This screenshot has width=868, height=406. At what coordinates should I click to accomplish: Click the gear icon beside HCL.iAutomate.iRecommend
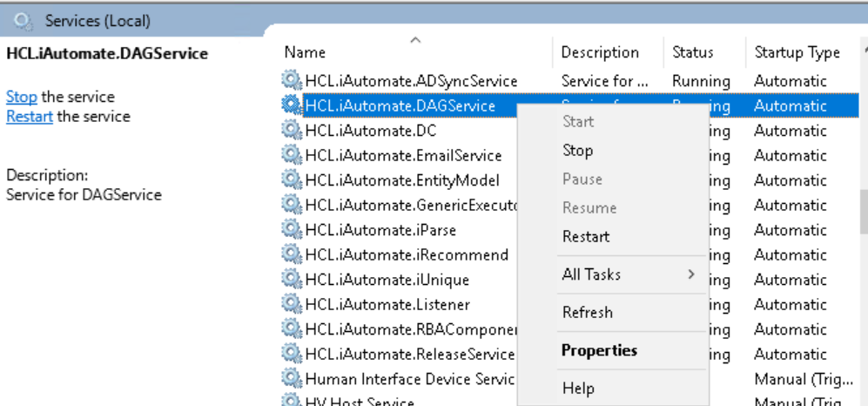tap(291, 254)
